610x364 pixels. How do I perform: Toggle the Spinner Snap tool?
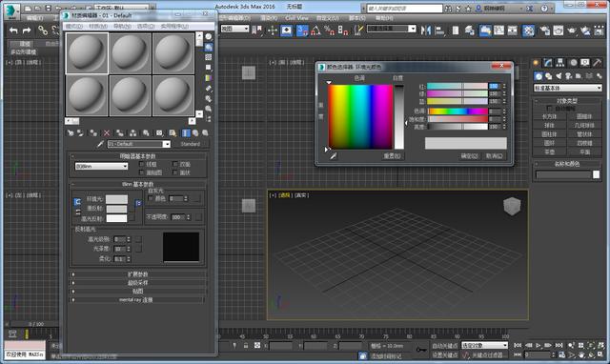343,30
